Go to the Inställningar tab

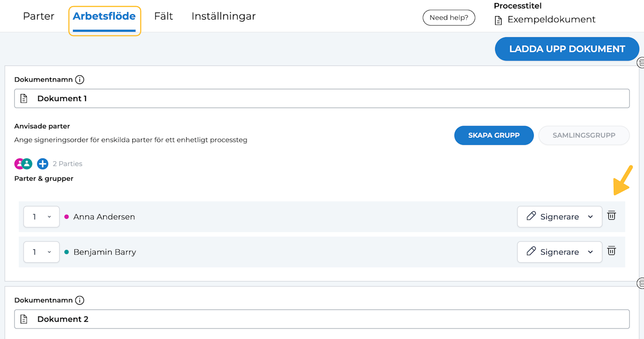223,16
